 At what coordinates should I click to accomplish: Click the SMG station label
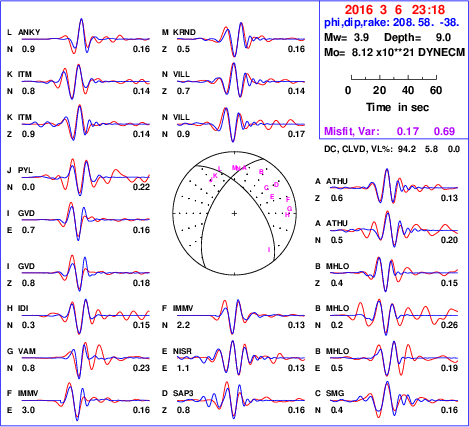(x=335, y=393)
